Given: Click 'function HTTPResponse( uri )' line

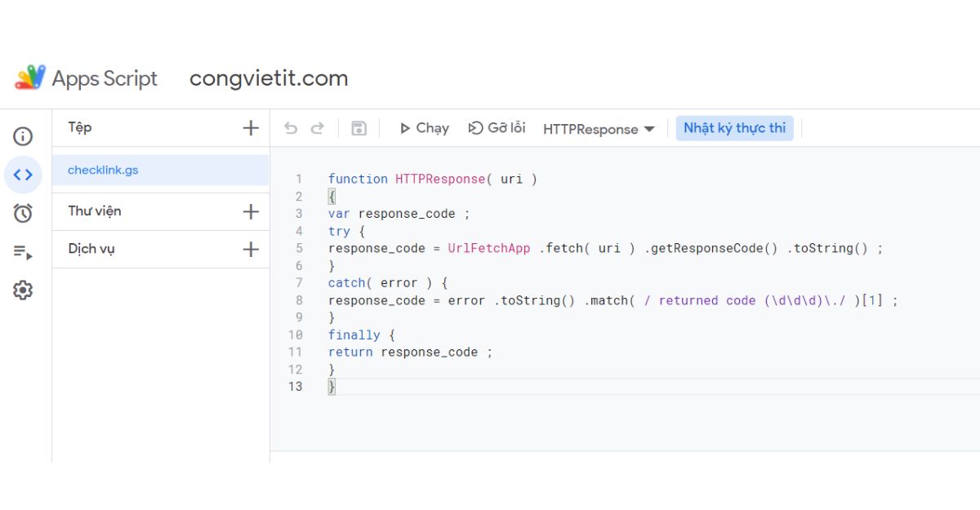Looking at the screenshot, I should pyautogui.click(x=433, y=179).
